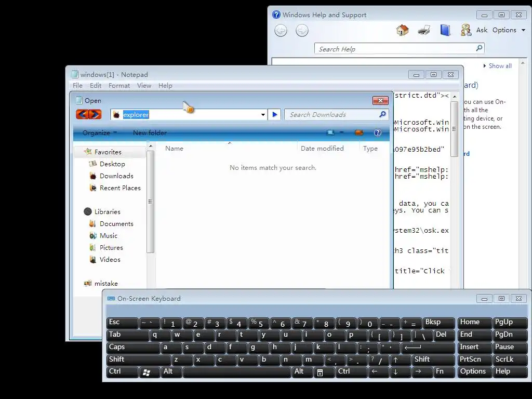Open Notepad Help menu
The width and height of the screenshot is (532, 399).
165,86
